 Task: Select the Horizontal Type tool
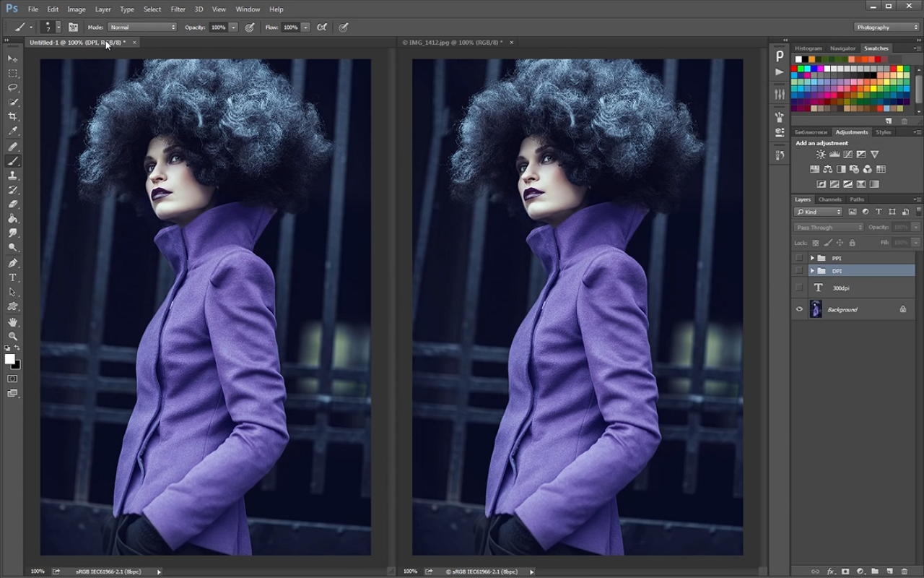12,277
